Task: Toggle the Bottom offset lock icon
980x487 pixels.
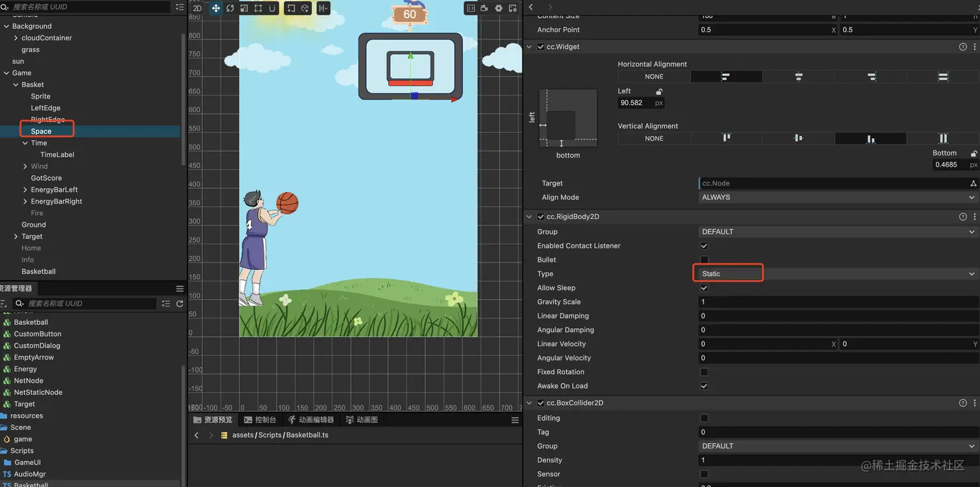Action: click(x=974, y=153)
